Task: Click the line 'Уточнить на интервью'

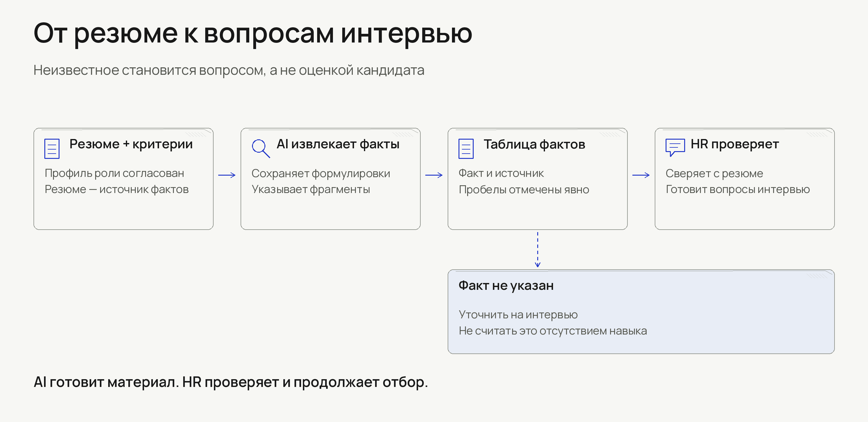Action: tap(518, 314)
